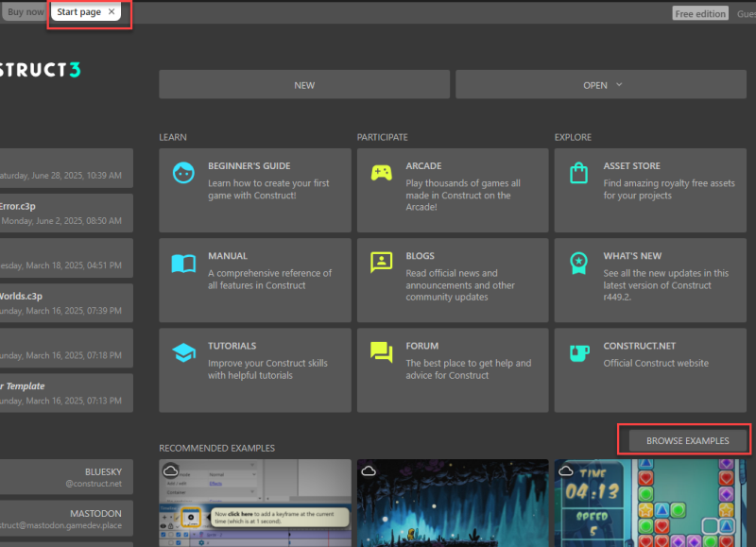
Task: Visit the Bluesky social link
Action: click(66, 477)
